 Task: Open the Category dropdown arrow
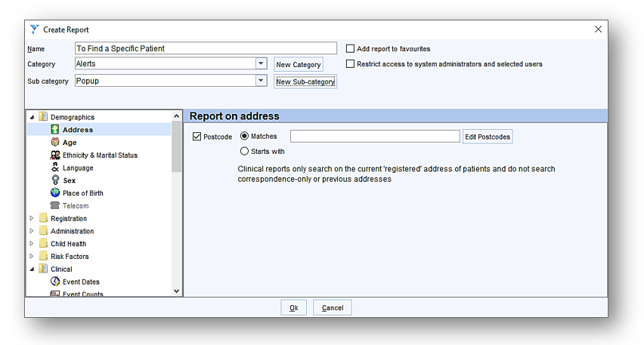261,63
